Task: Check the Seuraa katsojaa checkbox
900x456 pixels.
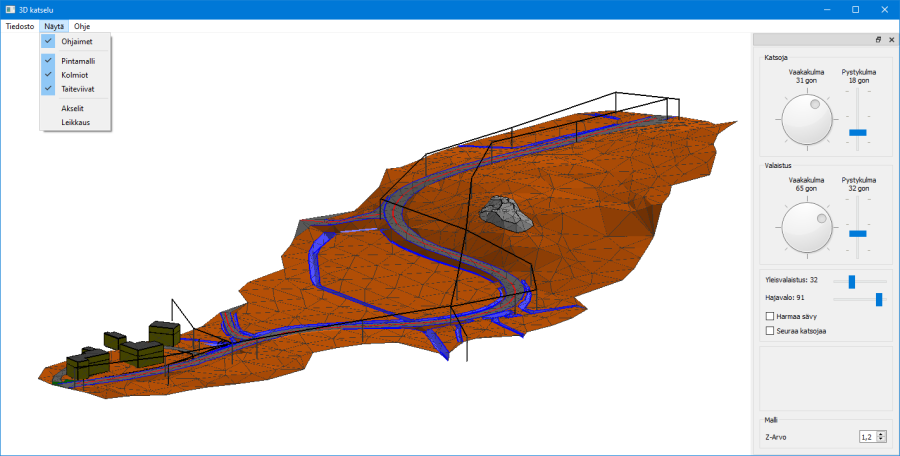Action: point(770,330)
